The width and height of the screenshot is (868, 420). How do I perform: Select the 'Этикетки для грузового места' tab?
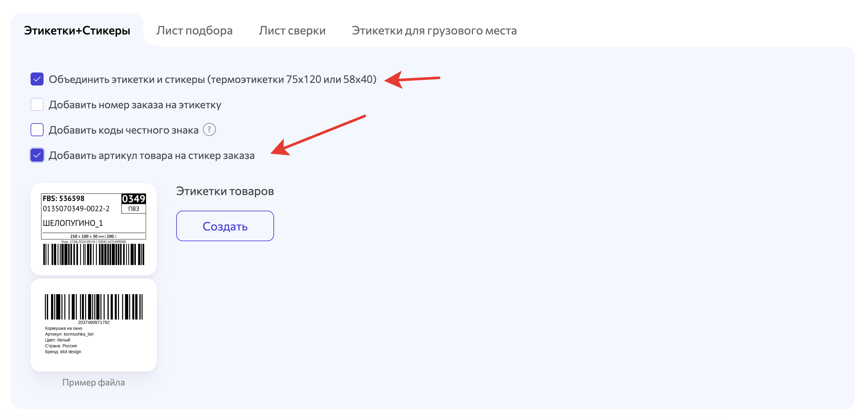click(434, 30)
